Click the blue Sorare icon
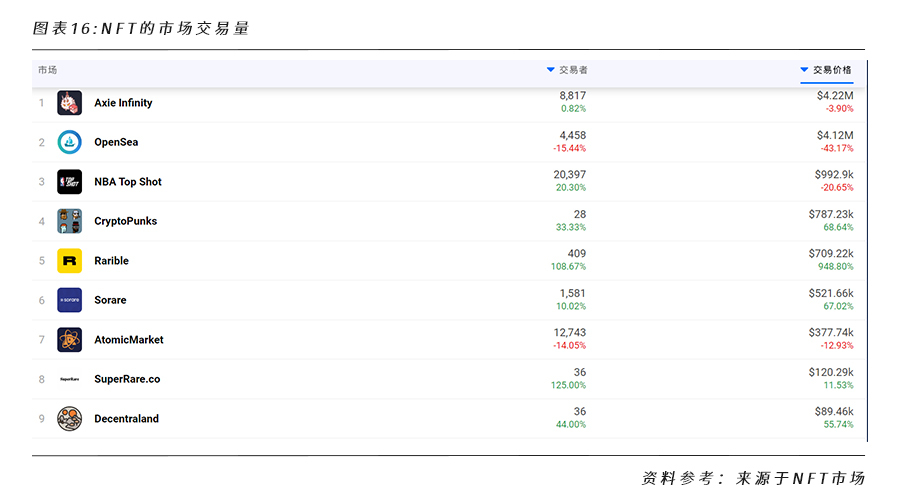This screenshot has width=900, height=500. tap(69, 300)
